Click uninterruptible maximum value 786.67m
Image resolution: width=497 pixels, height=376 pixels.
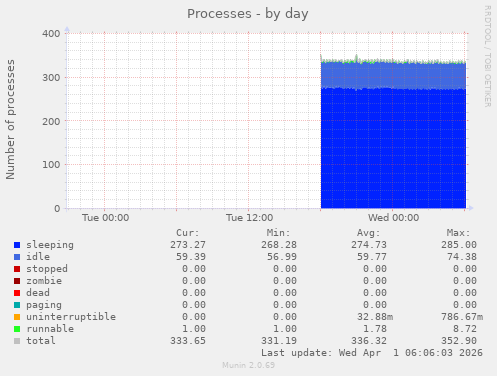[462, 317]
